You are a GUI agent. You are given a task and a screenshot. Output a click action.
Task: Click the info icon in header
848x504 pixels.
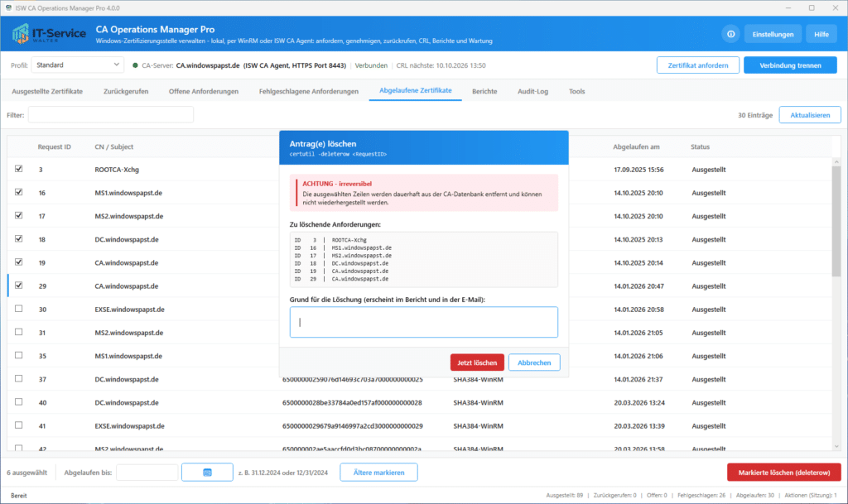pos(730,34)
